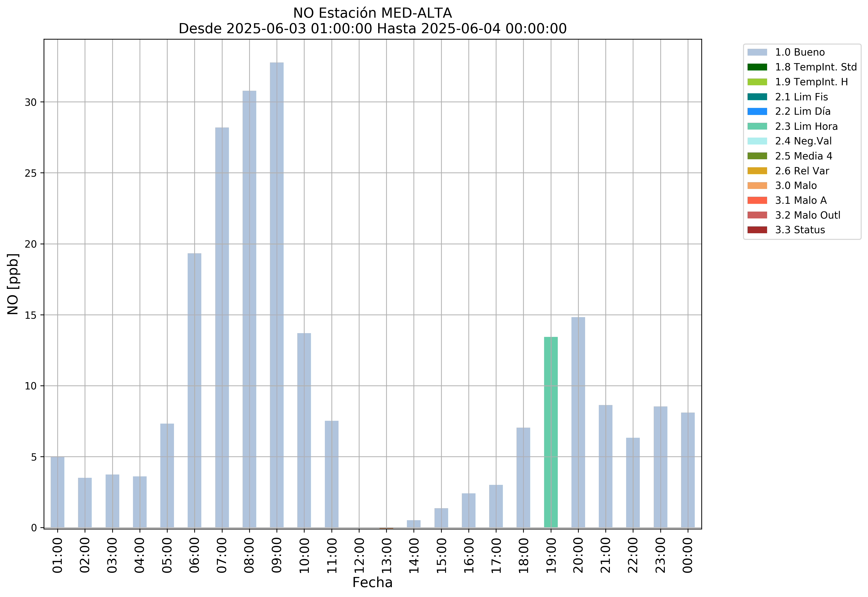Viewport: 868px width, 597px height.
Task: Select the bar at 10:00
Action: (x=304, y=430)
